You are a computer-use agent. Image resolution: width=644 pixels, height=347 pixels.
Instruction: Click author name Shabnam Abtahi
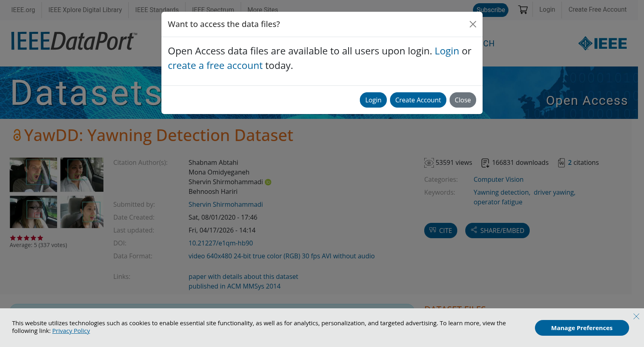coord(213,163)
